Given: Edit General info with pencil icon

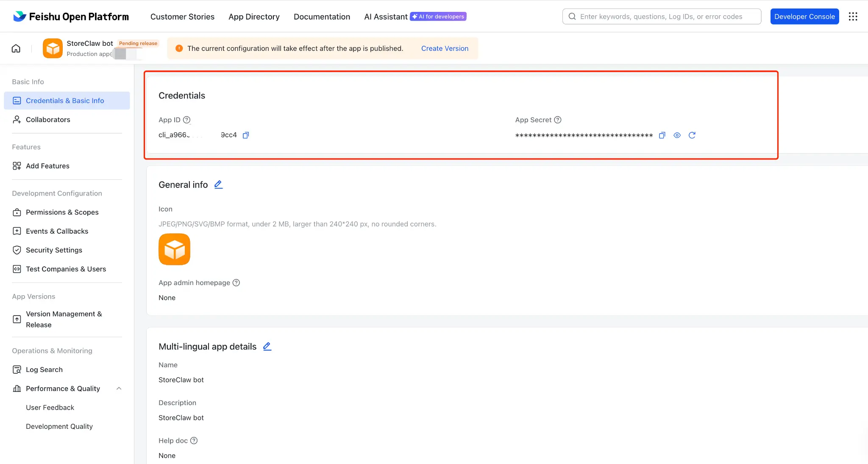Looking at the screenshot, I should [x=218, y=184].
